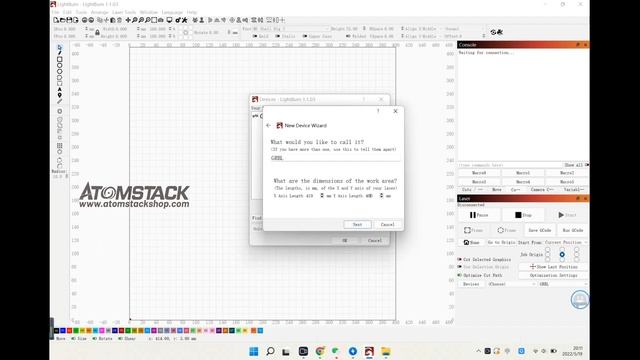Click the Save file toolbar icon
Viewport: 640px width, 360px height.
[69, 20]
